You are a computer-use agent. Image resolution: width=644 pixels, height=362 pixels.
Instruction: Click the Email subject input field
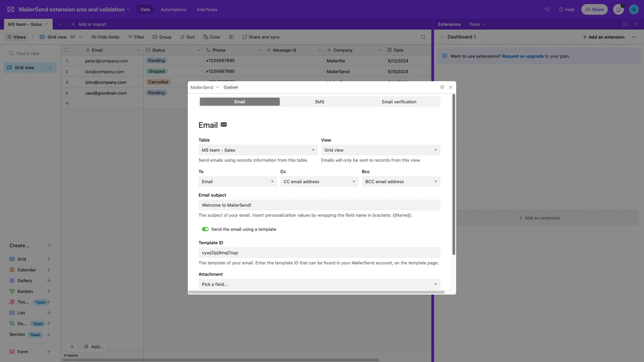click(x=319, y=205)
